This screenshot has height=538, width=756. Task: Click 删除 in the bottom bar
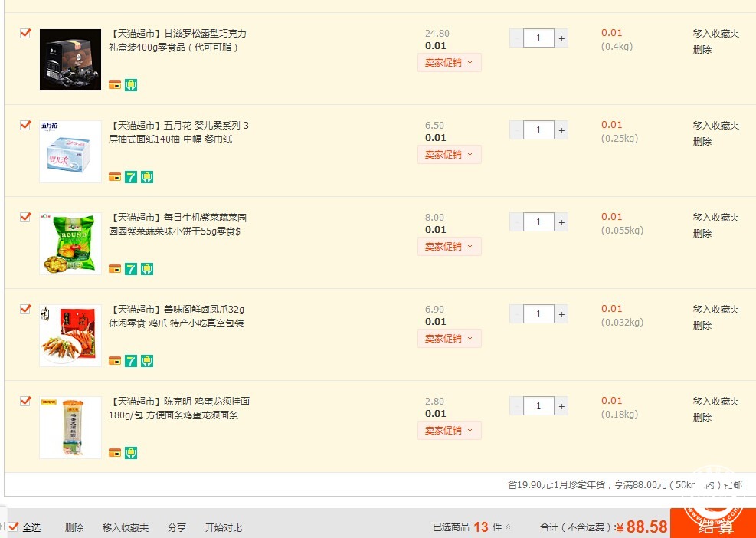74,528
